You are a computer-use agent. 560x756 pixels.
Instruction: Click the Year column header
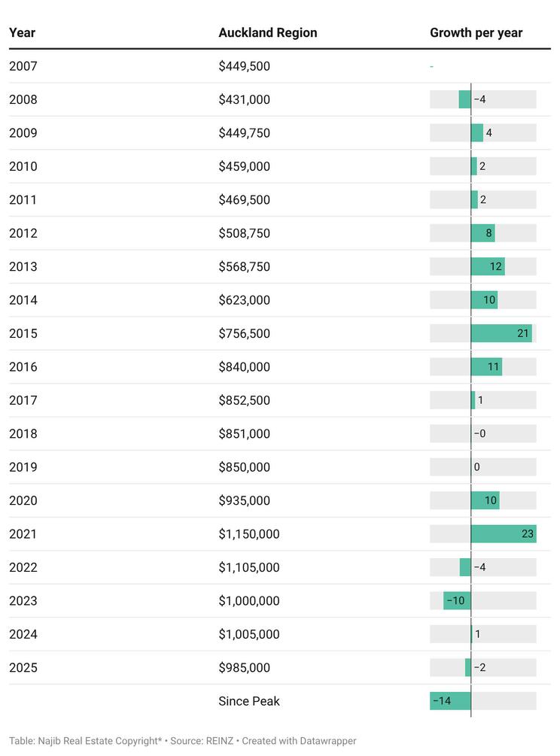pyautogui.click(x=23, y=33)
